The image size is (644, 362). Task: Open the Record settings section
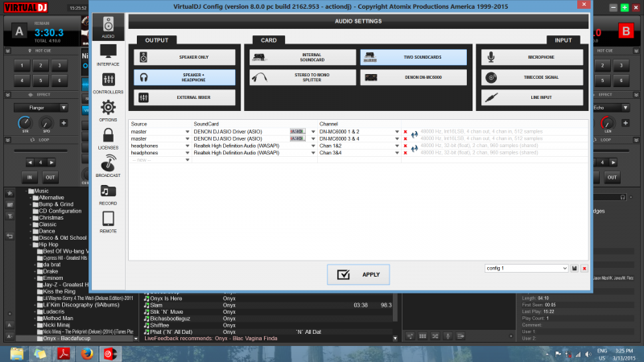point(108,194)
